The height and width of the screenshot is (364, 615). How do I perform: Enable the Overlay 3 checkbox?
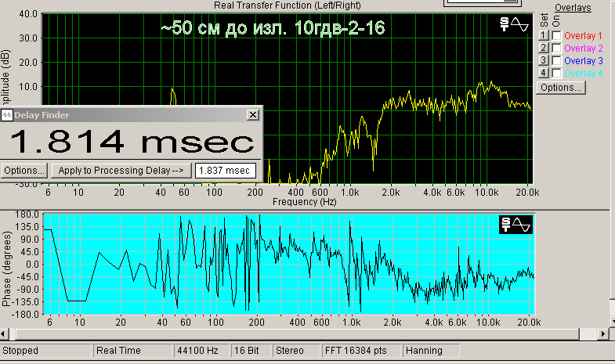[556, 61]
